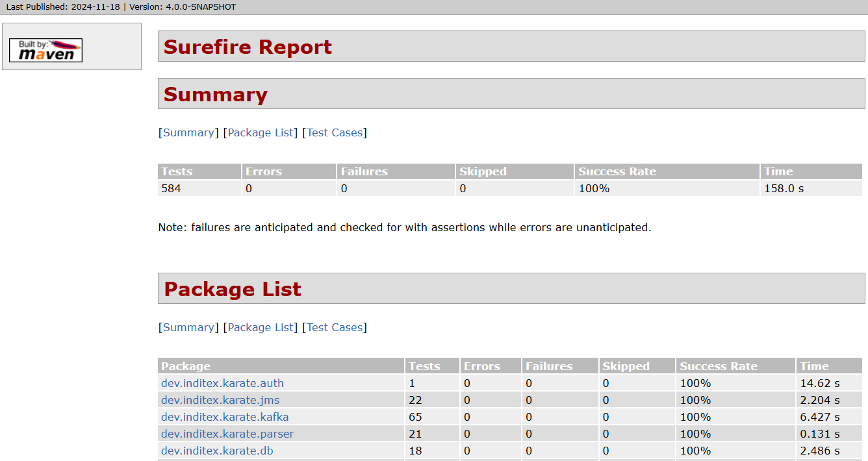
Task: Select db package time 2.486 s
Action: pyautogui.click(x=820, y=451)
